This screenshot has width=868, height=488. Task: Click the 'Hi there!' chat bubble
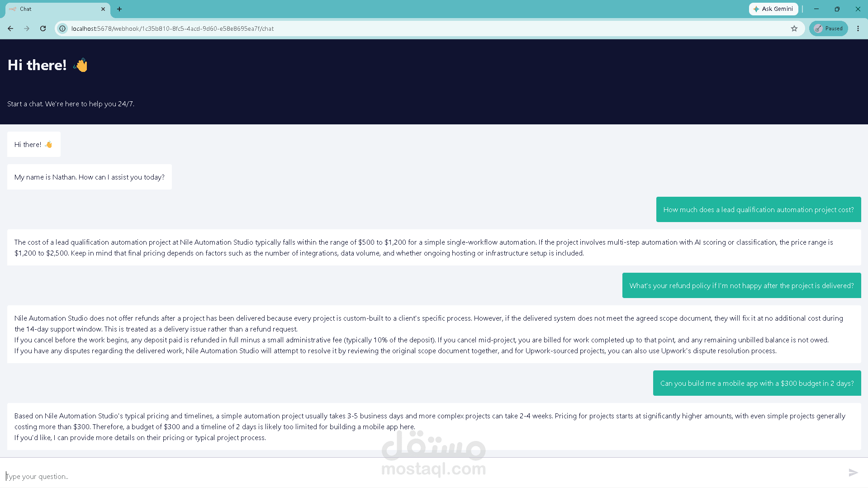point(34,144)
